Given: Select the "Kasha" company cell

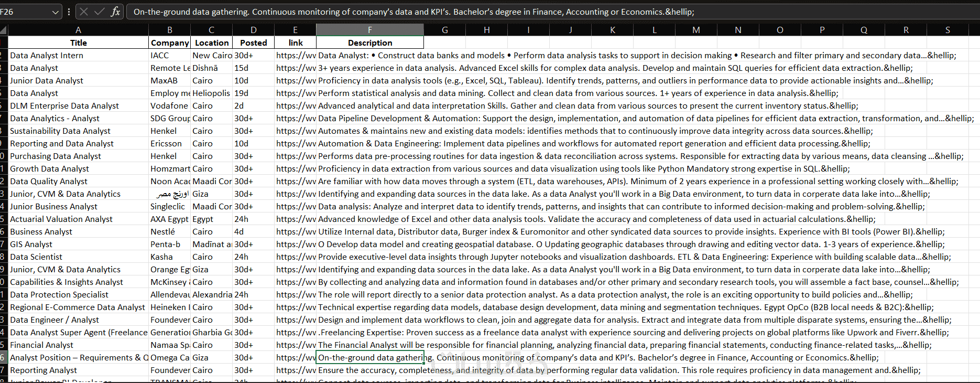Looking at the screenshot, I should tap(169, 257).
